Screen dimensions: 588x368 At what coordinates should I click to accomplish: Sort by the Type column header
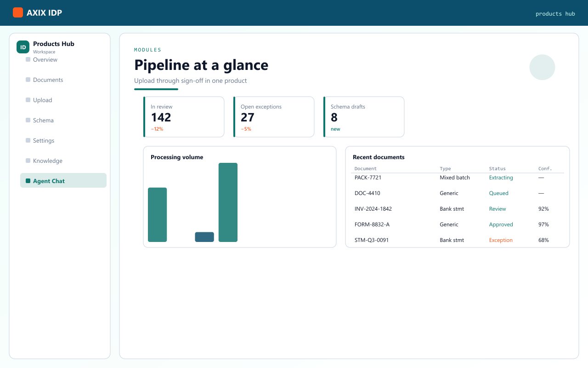(445, 169)
